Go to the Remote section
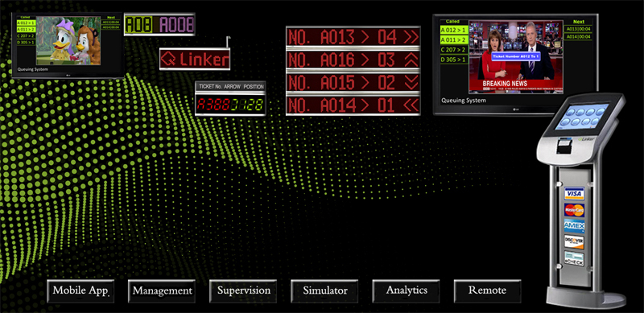This screenshot has height=313, width=644. tap(487, 290)
